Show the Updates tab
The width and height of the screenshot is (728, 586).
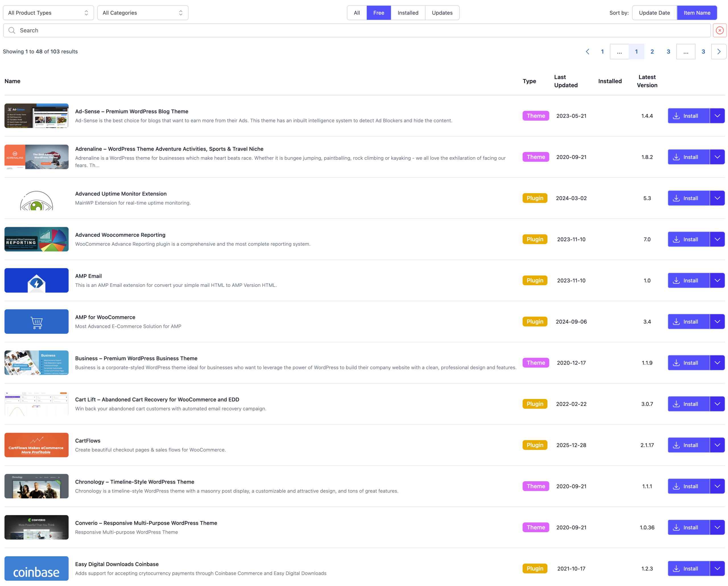tap(442, 13)
